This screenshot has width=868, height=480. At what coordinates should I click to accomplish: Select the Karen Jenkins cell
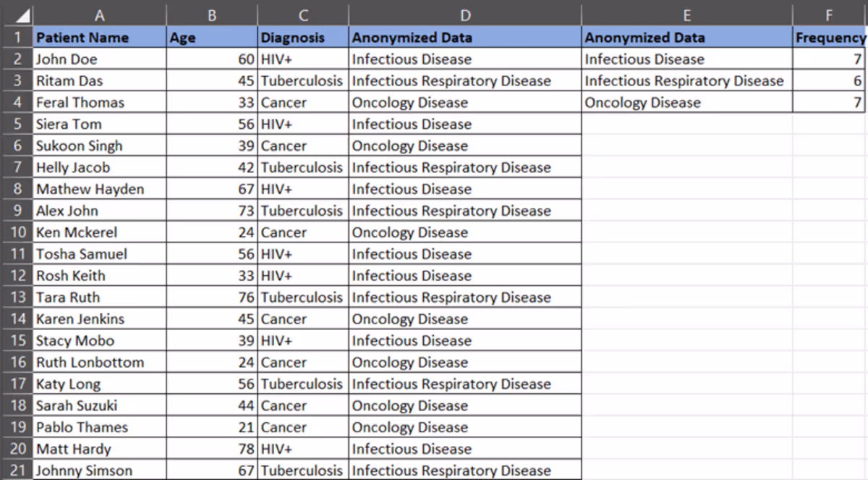pos(100,319)
